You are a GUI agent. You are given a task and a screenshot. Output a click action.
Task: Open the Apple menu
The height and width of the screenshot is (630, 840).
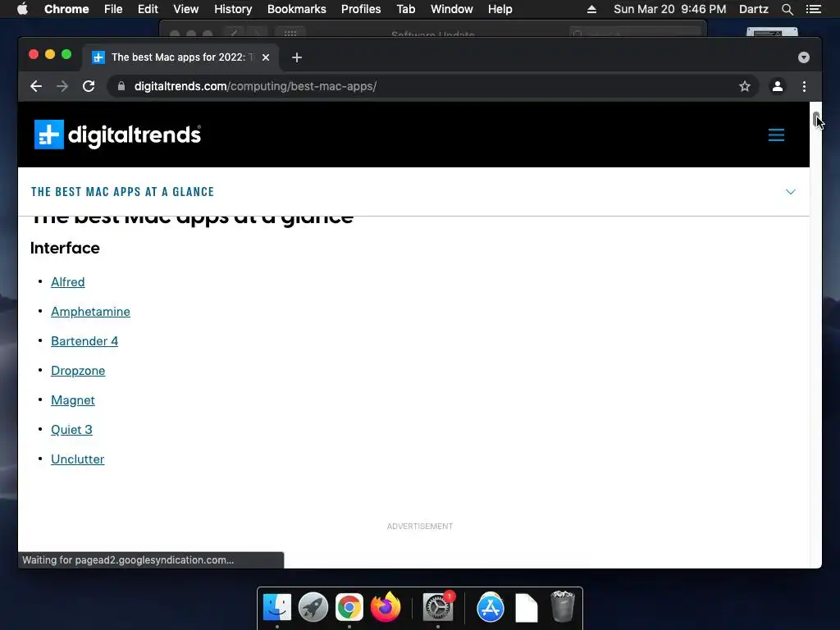coord(22,9)
